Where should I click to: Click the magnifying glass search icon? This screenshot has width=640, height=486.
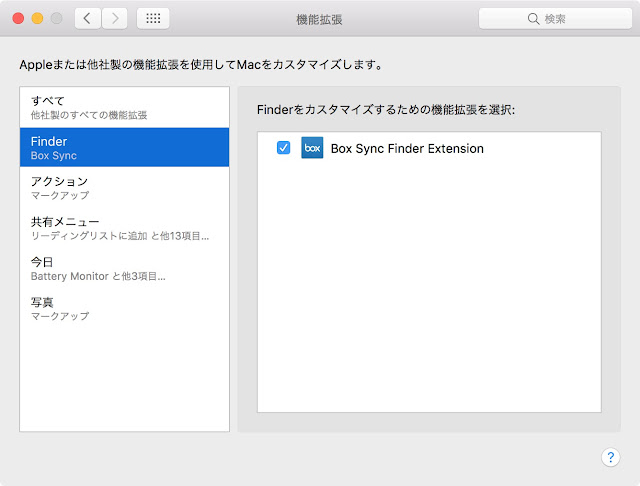pyautogui.click(x=533, y=19)
